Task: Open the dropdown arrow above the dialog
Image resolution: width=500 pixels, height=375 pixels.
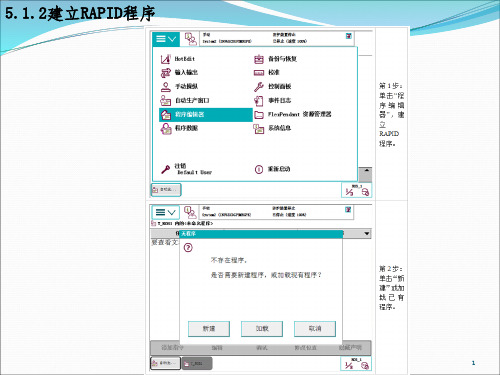Action: click(x=367, y=234)
